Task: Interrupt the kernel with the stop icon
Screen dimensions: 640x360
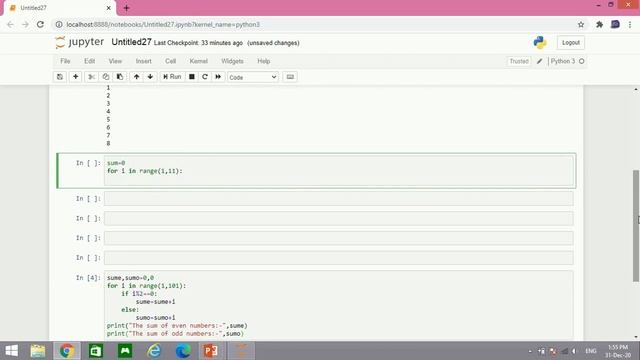Action: pyautogui.click(x=191, y=77)
